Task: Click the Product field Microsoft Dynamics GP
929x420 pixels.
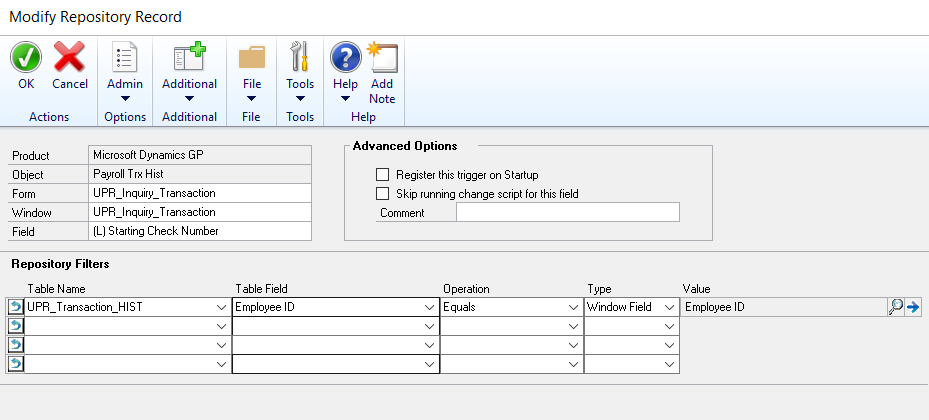Action: 200,155
